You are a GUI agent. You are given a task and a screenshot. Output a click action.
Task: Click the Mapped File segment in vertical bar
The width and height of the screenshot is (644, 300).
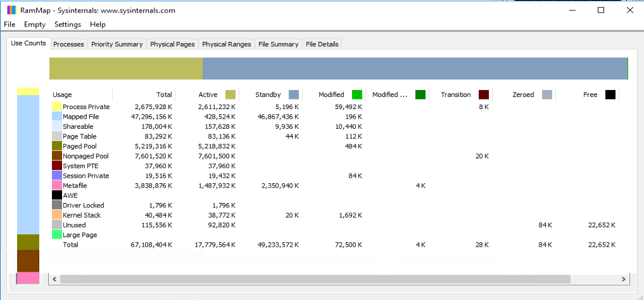28,165
